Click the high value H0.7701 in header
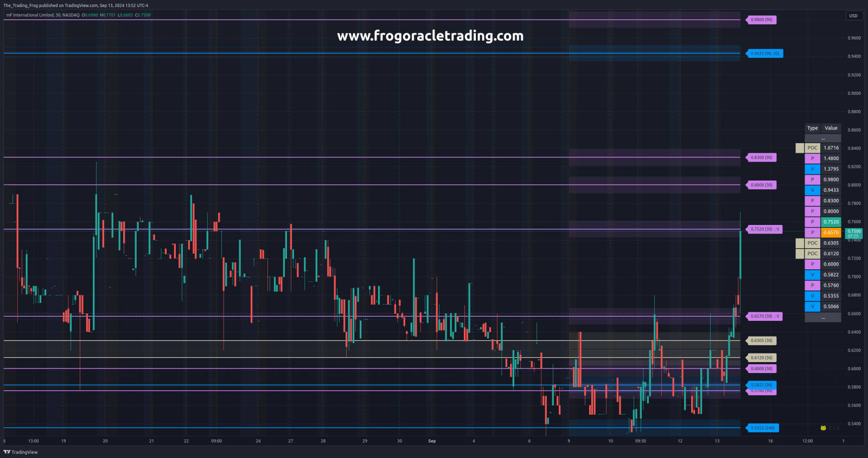 tap(107, 15)
